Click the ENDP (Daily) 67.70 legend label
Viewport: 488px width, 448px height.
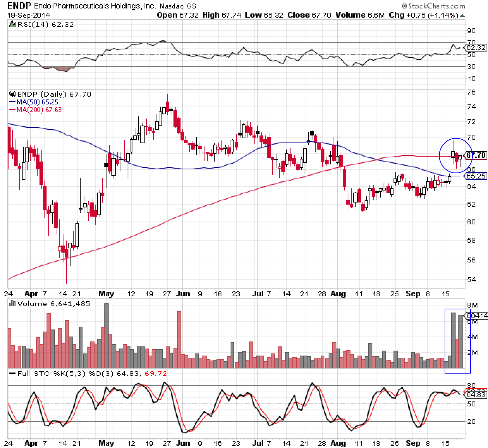click(54, 94)
